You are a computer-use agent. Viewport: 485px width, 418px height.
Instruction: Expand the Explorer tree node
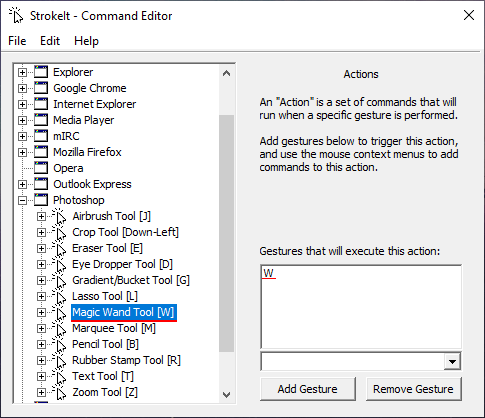(x=22, y=72)
